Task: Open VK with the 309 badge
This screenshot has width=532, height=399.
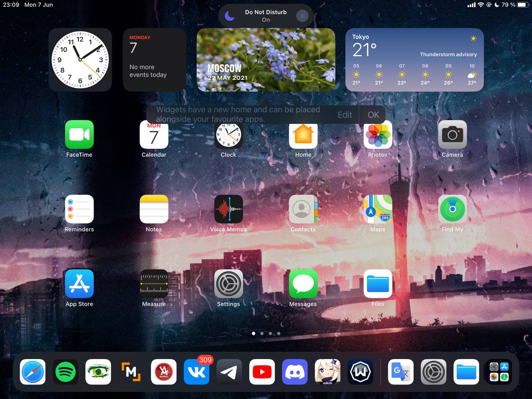Action: click(197, 372)
